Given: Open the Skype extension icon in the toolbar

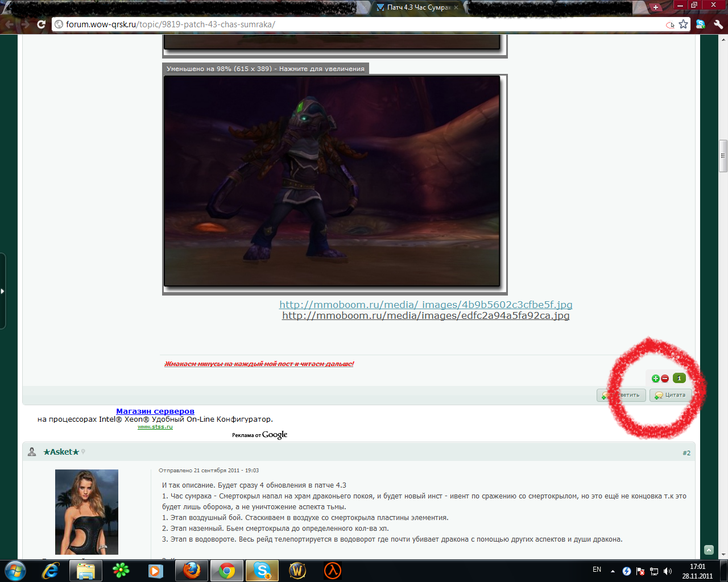Looking at the screenshot, I should point(701,24).
